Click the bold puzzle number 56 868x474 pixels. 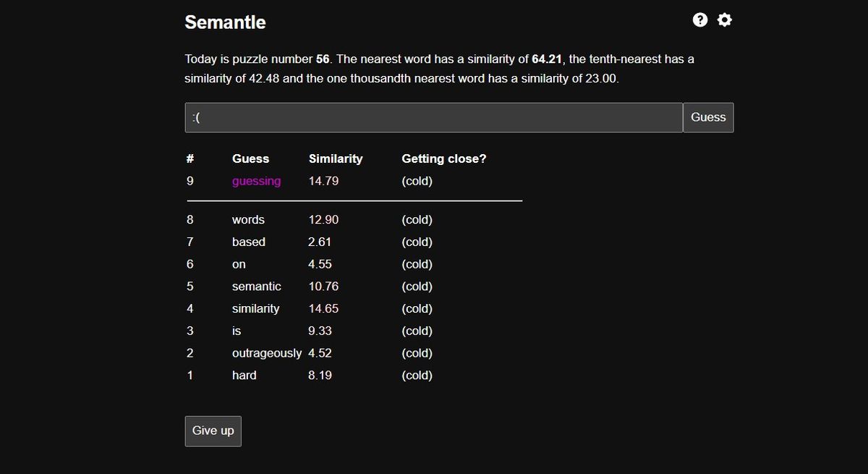click(323, 59)
